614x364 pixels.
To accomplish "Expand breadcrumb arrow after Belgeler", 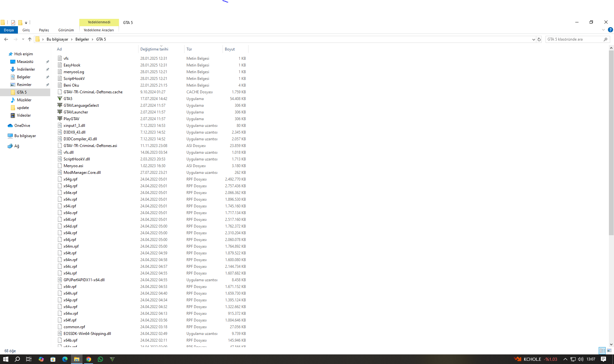I will pyautogui.click(x=93, y=39).
